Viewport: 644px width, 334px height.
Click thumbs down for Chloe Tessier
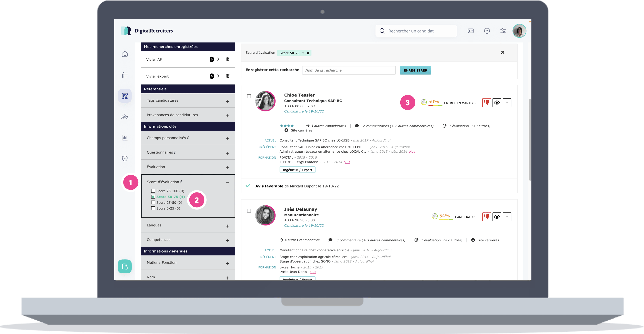486,103
